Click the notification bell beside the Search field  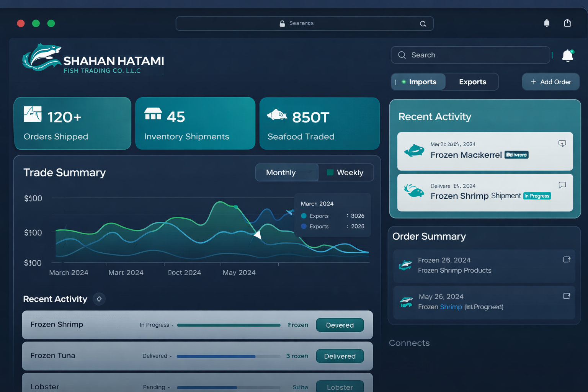tap(567, 56)
